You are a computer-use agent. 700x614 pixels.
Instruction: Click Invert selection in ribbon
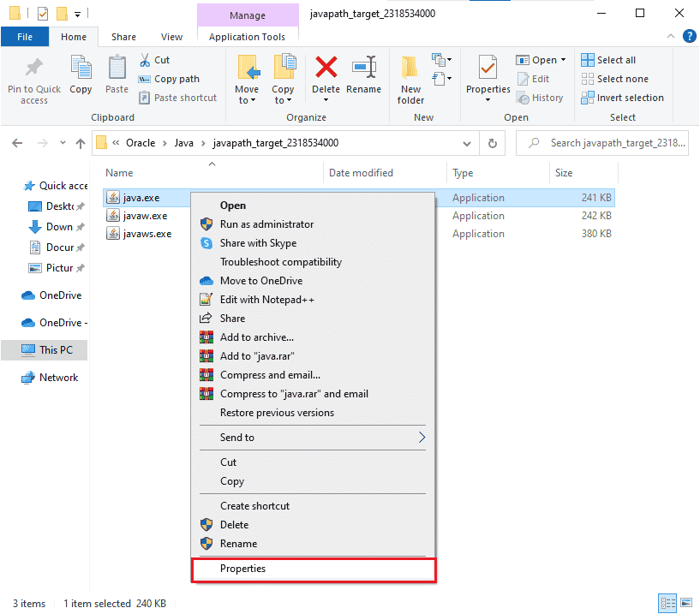pyautogui.click(x=622, y=98)
